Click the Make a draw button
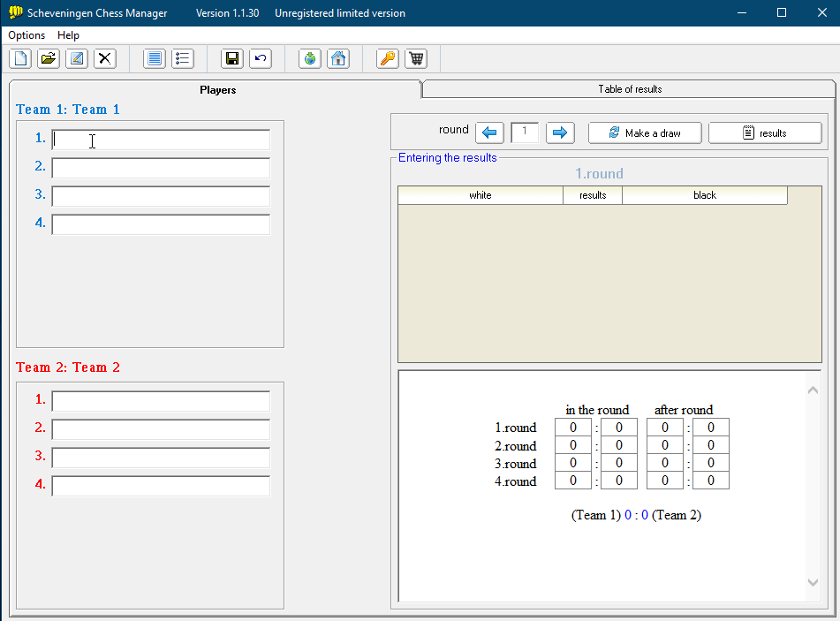Viewport: 840px width, 621px height. 645,133
